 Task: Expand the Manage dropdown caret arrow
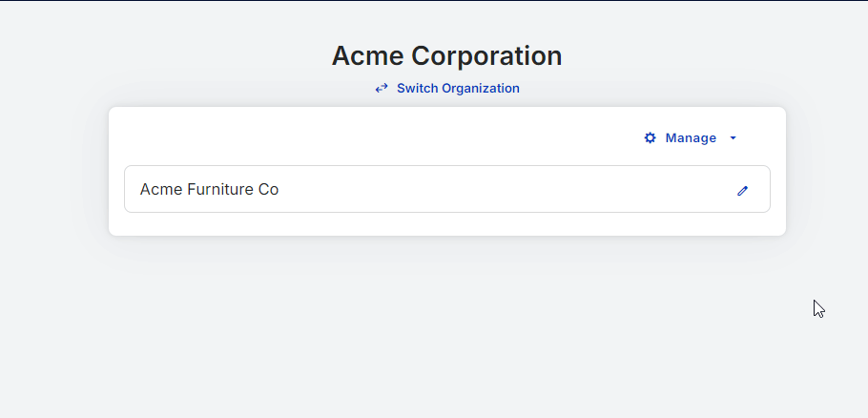pos(733,138)
